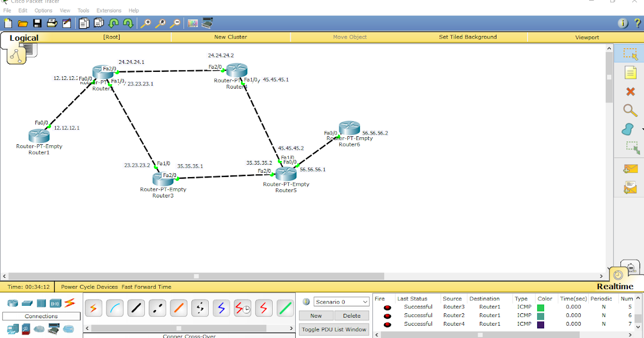The width and height of the screenshot is (644, 338).
Task: Select the Place Note tool
Action: click(630, 72)
